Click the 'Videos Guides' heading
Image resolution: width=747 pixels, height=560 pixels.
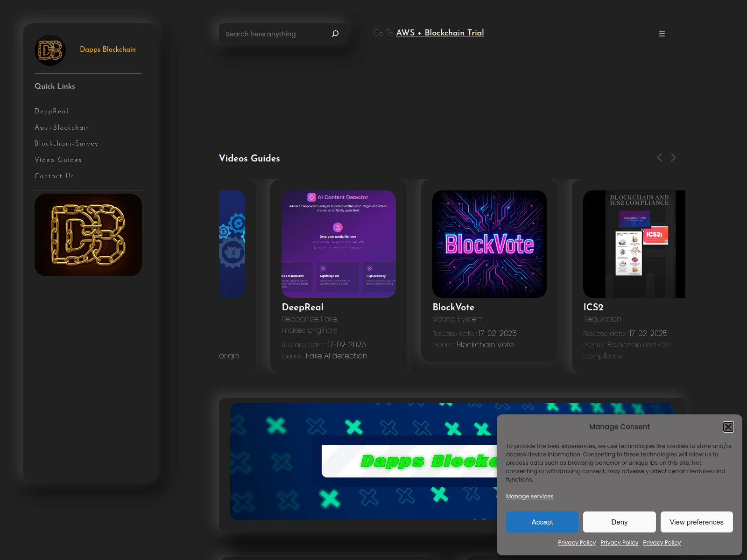coord(249,158)
